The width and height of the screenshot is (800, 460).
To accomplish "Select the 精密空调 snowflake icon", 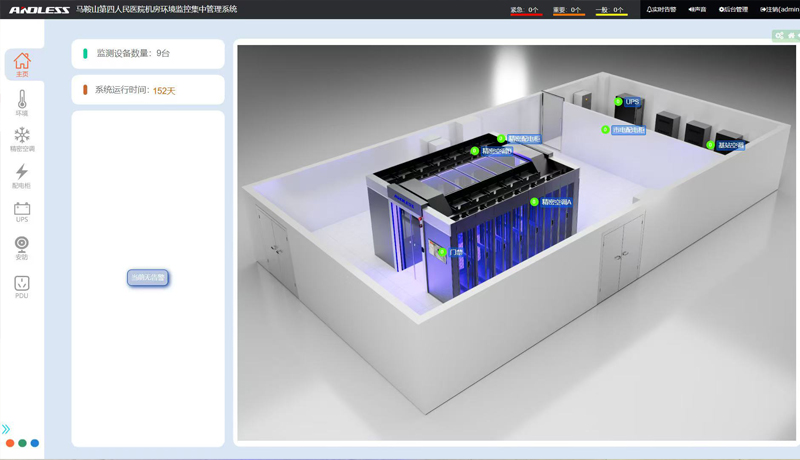I will click(x=22, y=138).
